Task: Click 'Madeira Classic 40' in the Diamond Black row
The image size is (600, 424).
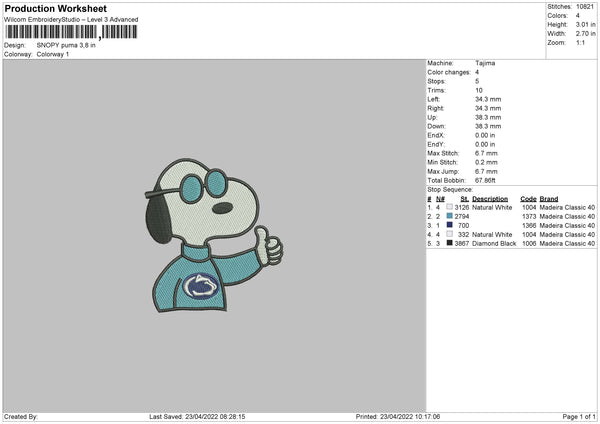Action: [567, 243]
